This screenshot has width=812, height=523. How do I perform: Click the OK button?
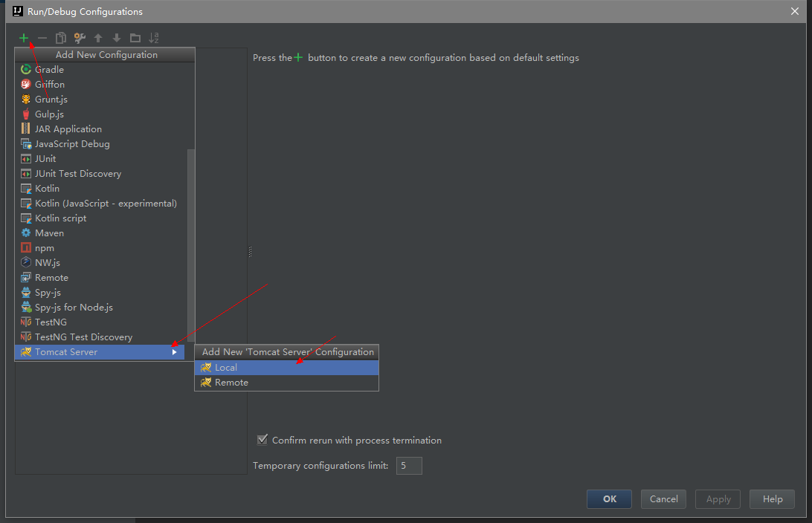tap(609, 499)
